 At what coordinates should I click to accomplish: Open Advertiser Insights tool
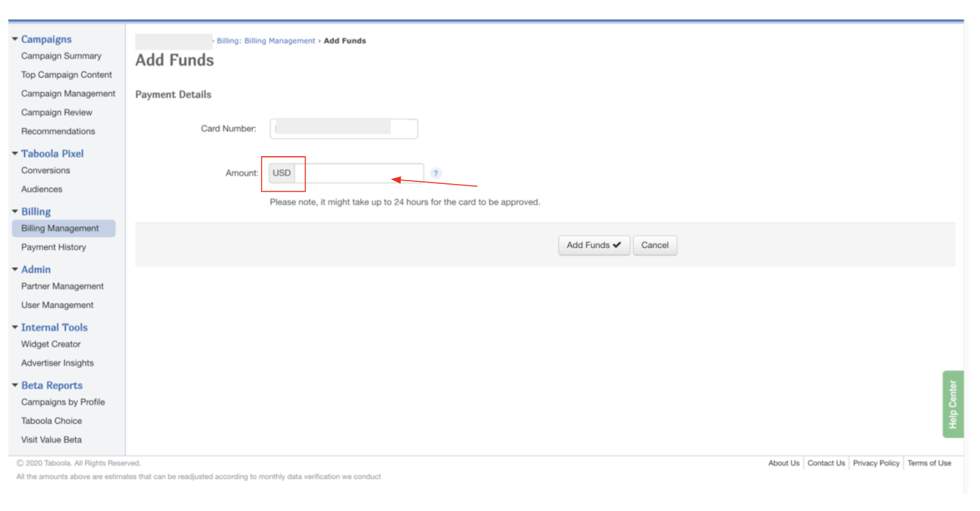click(x=57, y=363)
